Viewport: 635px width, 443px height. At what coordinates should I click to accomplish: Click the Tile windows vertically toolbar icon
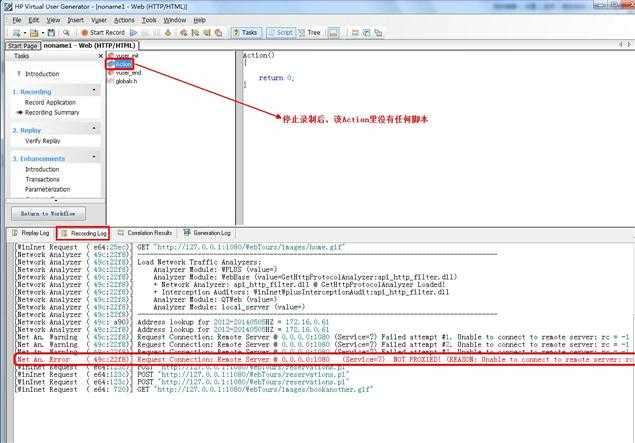[367, 33]
